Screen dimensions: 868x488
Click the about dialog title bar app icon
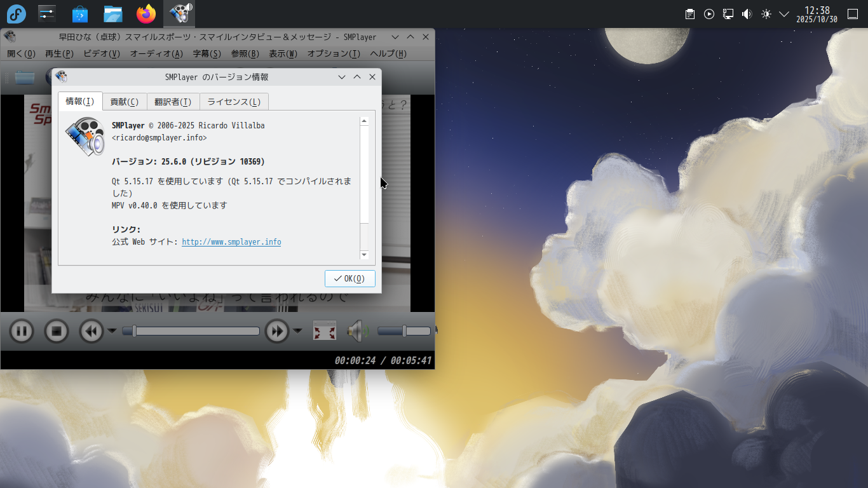click(62, 77)
